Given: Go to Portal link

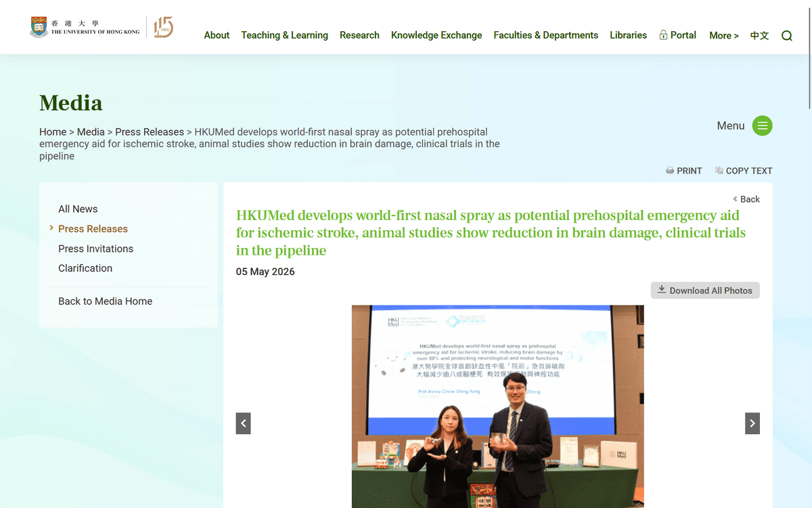Looking at the screenshot, I should click(x=683, y=35).
